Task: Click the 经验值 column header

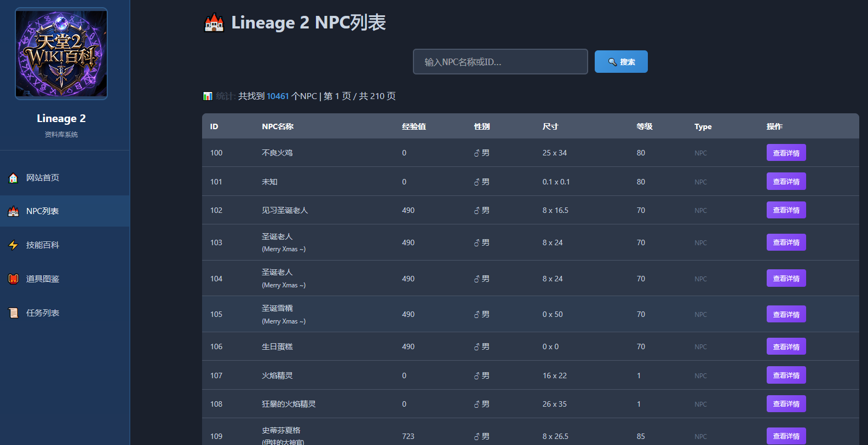Action: pos(414,126)
